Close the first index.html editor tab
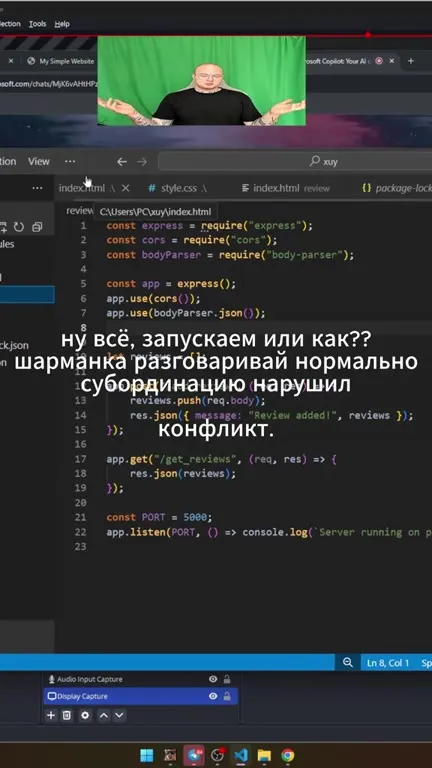The height and width of the screenshot is (768, 432). tap(125, 188)
